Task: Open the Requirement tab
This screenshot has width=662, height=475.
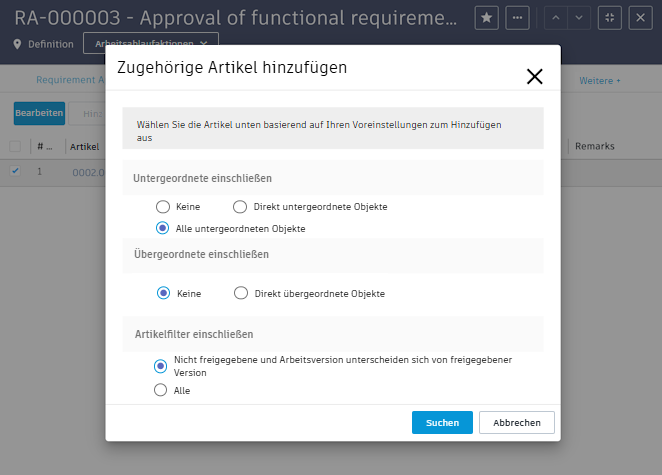Action: coord(68,80)
